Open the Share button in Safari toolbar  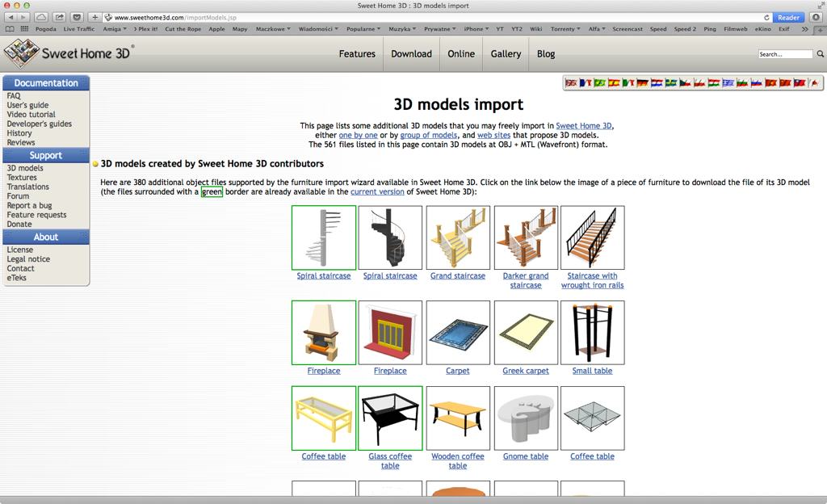[59, 17]
